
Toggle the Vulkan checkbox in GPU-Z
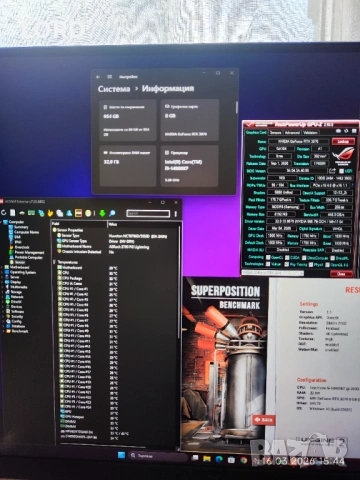pos(268,264)
